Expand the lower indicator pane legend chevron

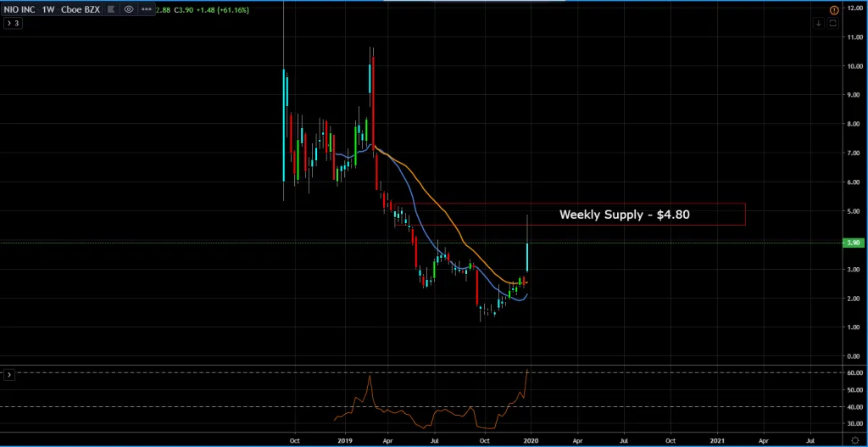[x=8, y=374]
